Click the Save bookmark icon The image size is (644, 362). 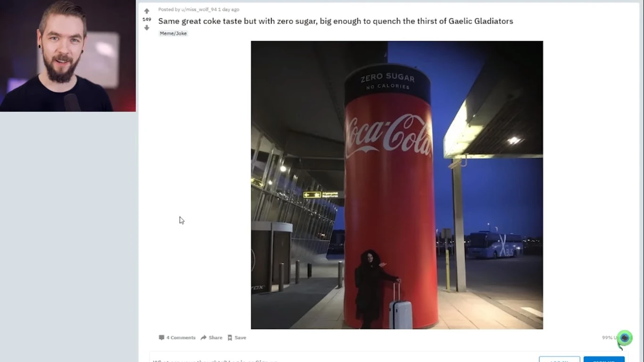pyautogui.click(x=230, y=337)
